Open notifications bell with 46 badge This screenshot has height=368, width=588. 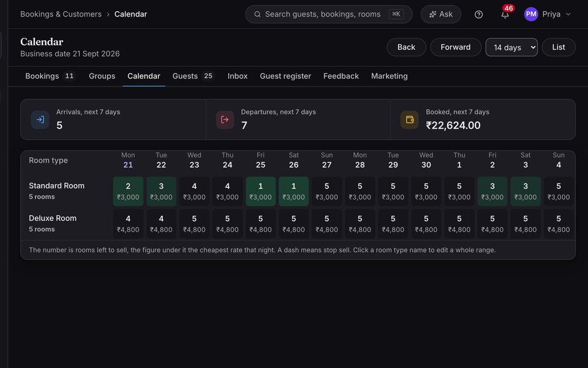(x=505, y=14)
